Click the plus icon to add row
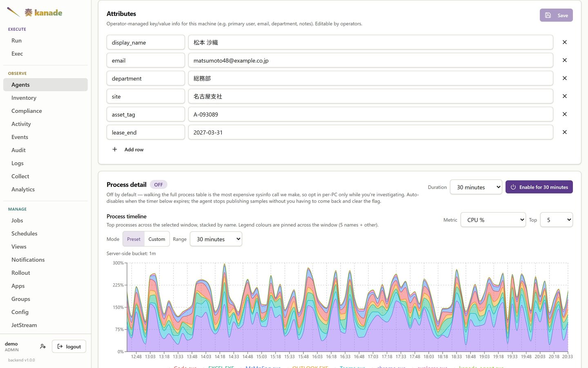Viewport: 588px width, 368px height. tap(115, 149)
